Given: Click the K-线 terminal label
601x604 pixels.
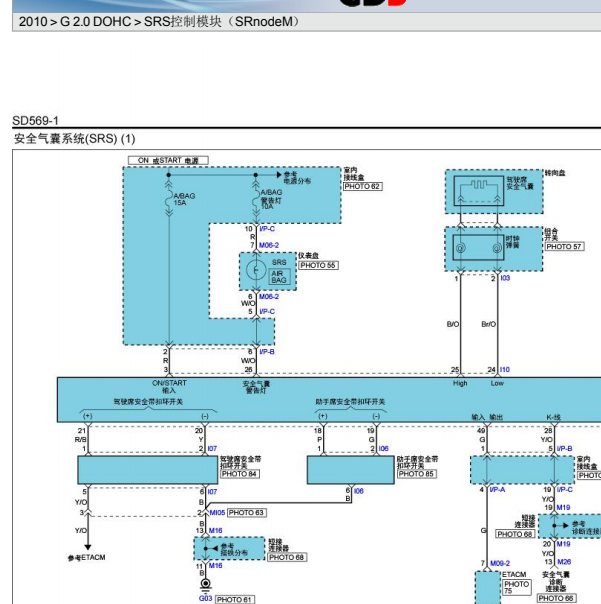Looking at the screenshot, I should (x=554, y=417).
